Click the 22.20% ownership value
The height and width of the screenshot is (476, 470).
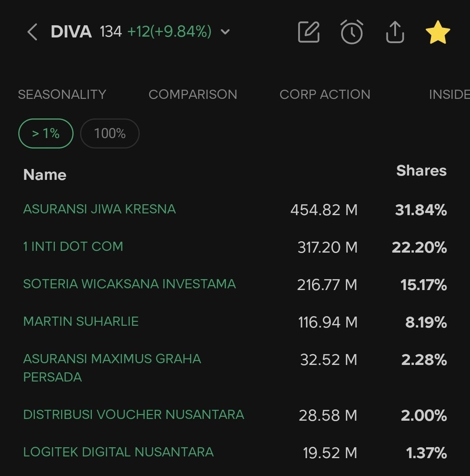(420, 247)
